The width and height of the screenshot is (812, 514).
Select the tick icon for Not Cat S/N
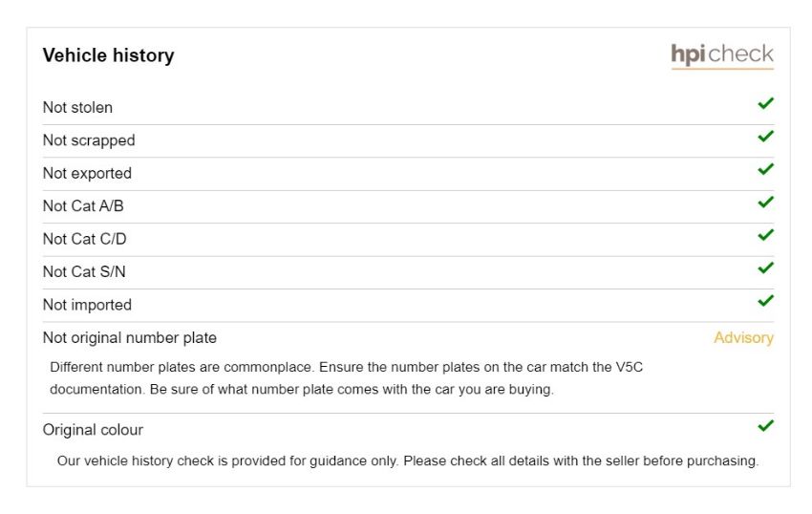click(765, 268)
